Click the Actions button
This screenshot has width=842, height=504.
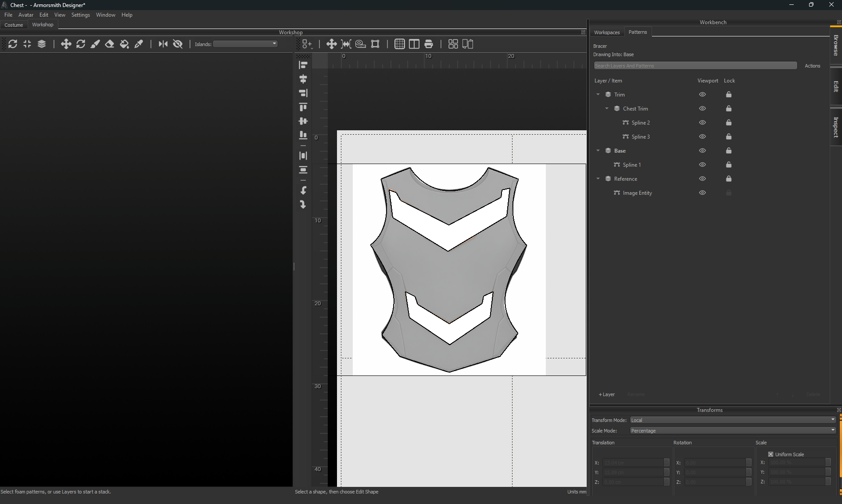click(x=812, y=66)
